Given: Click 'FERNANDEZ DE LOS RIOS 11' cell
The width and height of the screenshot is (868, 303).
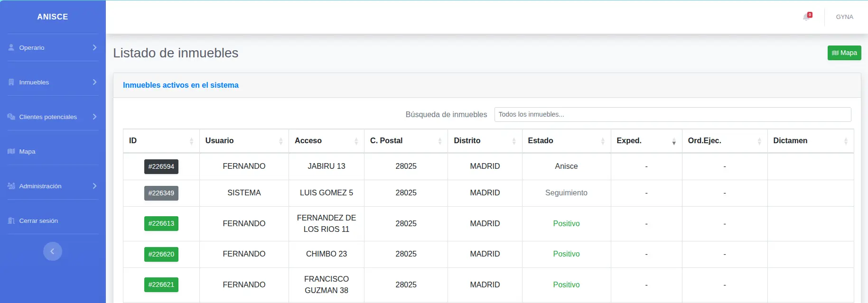Looking at the screenshot, I should pyautogui.click(x=327, y=223).
